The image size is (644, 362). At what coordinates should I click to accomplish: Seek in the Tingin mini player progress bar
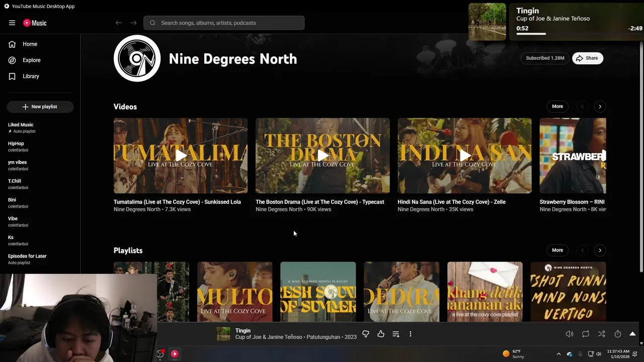click(579, 34)
